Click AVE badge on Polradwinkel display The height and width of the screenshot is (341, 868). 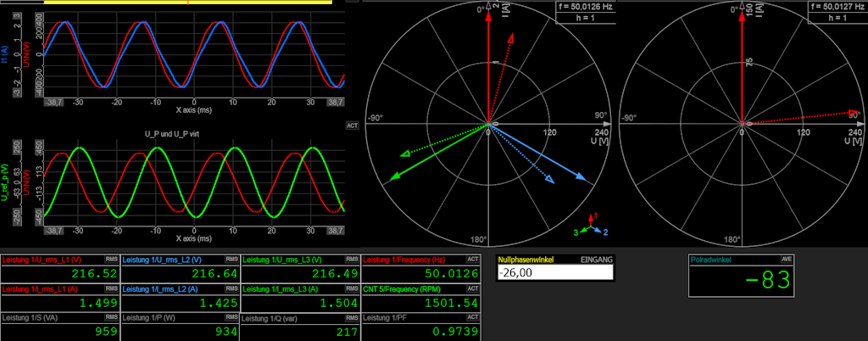coord(787,259)
